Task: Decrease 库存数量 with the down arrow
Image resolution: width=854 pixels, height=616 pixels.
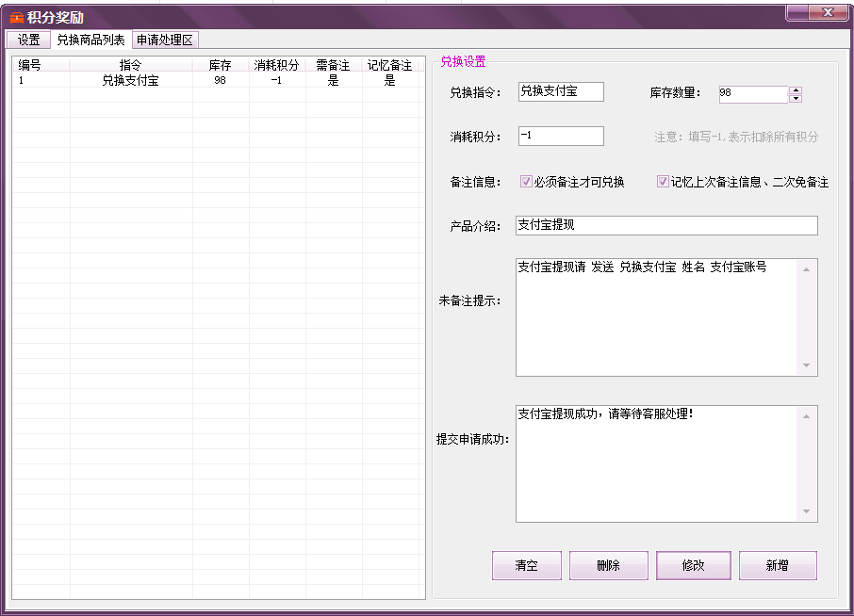Action: (796, 98)
